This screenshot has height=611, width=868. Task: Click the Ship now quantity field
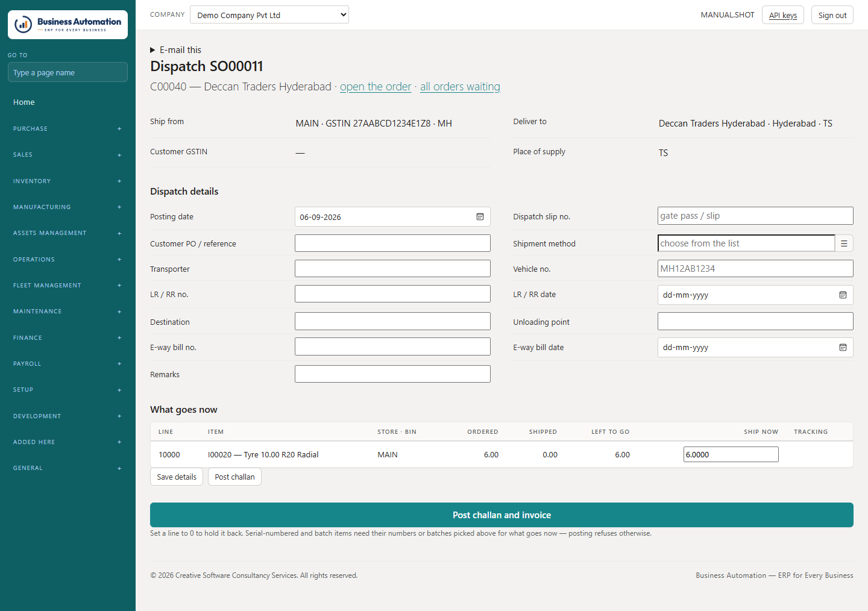[731, 454]
